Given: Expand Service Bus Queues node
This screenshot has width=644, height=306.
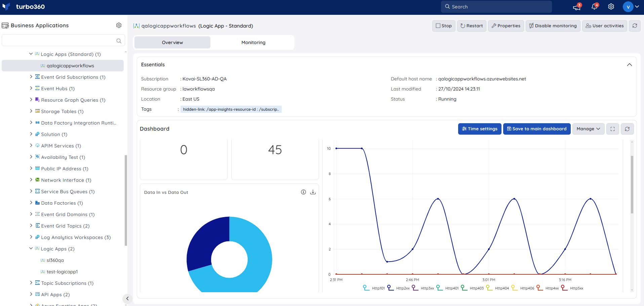Looking at the screenshot, I should tap(31, 191).
